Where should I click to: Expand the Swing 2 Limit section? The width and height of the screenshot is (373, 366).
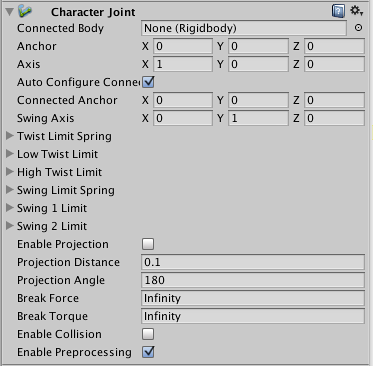point(10,226)
